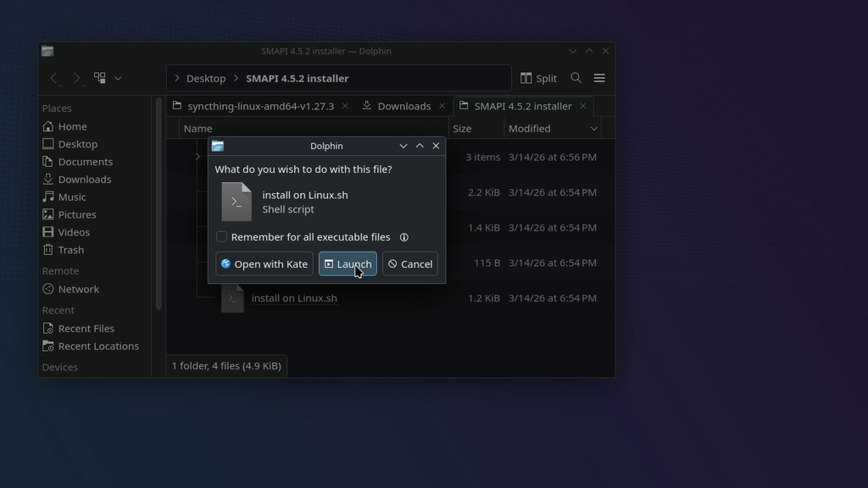
Task: Click the 3 items size cell
Action: point(482,157)
